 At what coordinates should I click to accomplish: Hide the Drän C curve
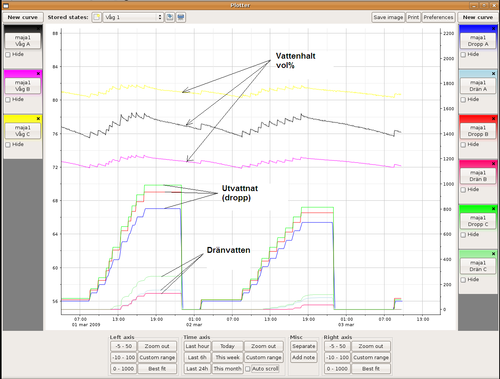(463, 280)
